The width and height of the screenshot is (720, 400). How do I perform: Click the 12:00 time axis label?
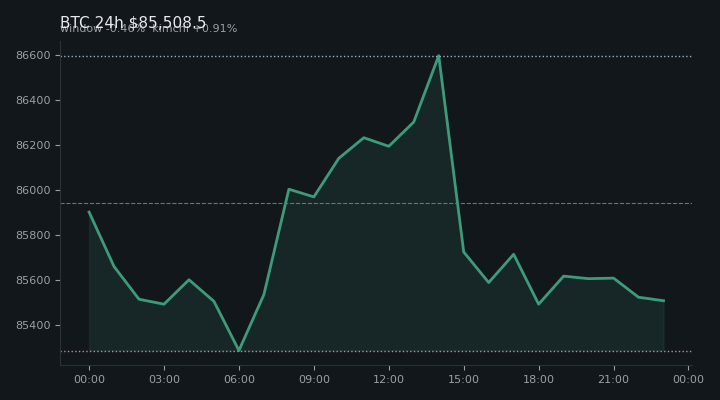(x=389, y=379)
